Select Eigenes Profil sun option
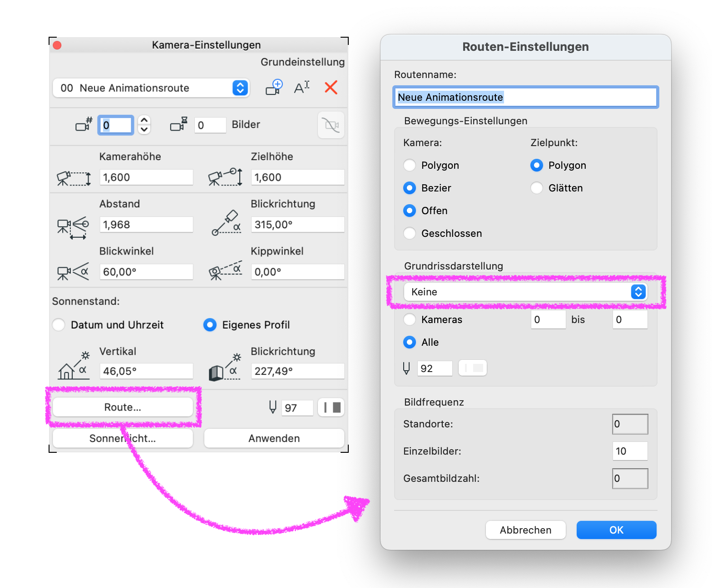Viewport: 712px width, 588px height. tap(210, 325)
